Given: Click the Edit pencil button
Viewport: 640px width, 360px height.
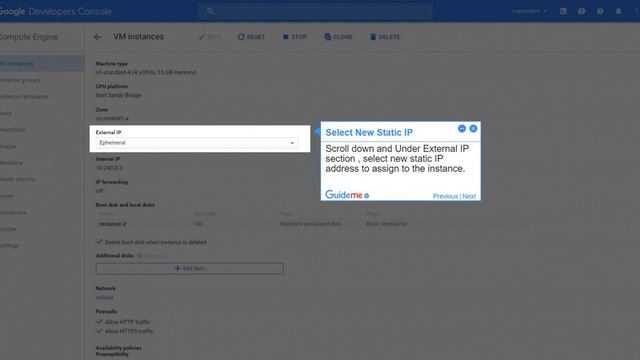Looking at the screenshot, I should coord(209,37).
